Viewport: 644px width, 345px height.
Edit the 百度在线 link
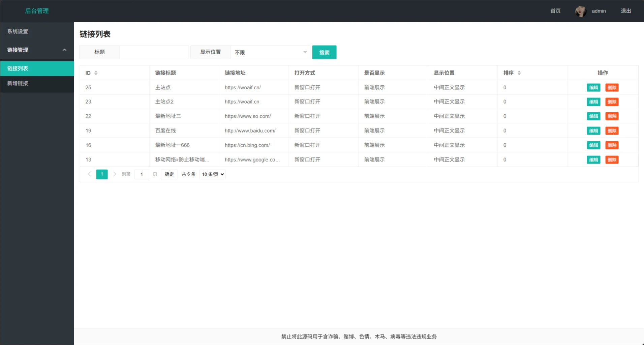[x=593, y=131]
